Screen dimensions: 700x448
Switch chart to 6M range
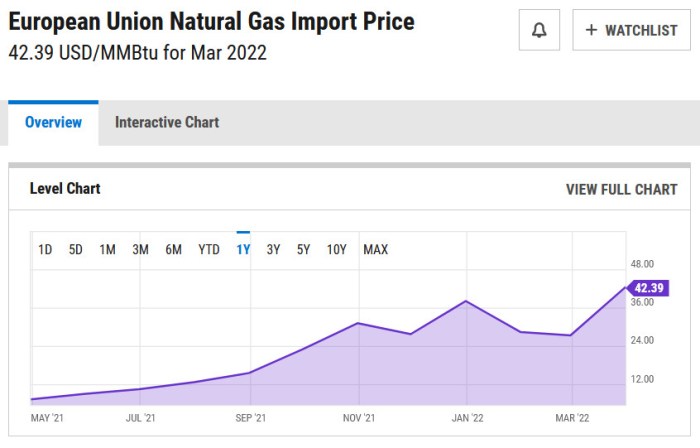[x=173, y=249]
